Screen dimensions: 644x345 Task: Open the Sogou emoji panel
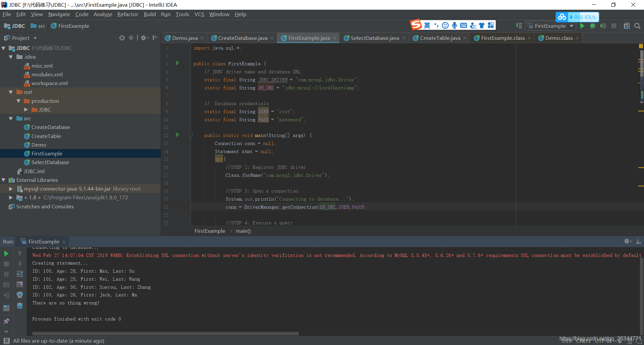(x=445, y=25)
